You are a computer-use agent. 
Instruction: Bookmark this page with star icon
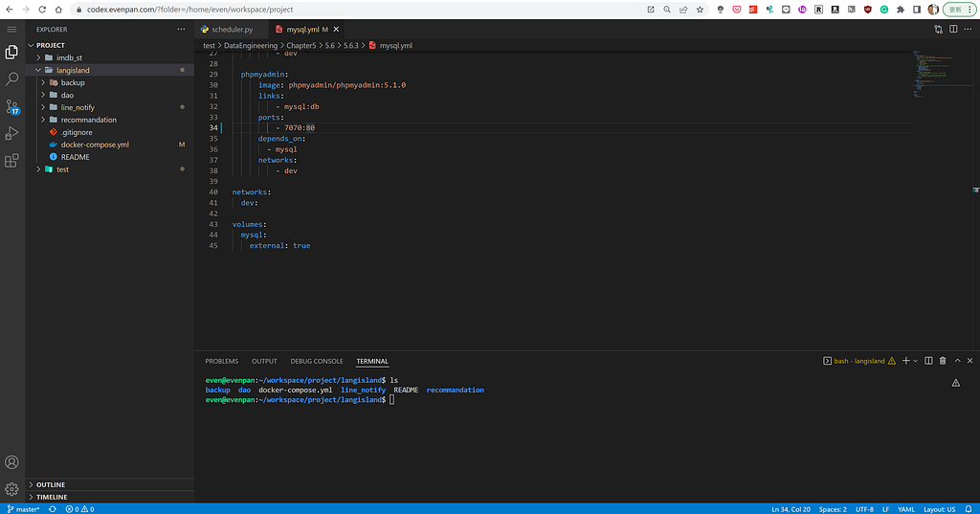point(700,10)
